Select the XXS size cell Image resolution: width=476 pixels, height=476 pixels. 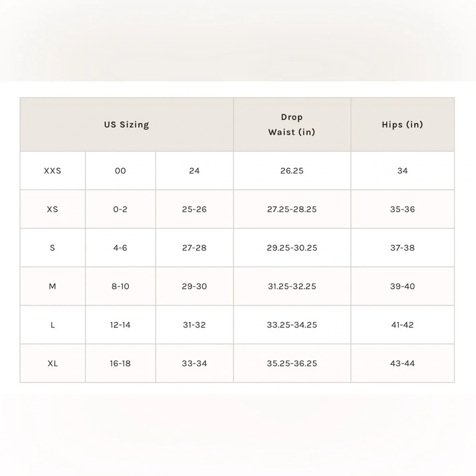(52, 170)
